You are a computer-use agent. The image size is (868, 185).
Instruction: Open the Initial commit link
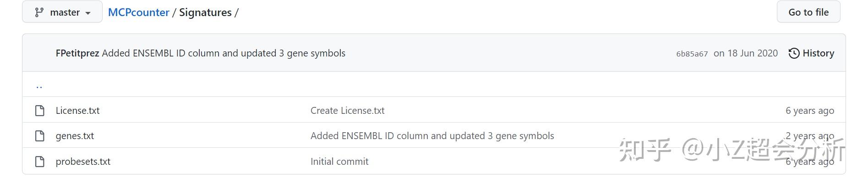click(x=339, y=162)
